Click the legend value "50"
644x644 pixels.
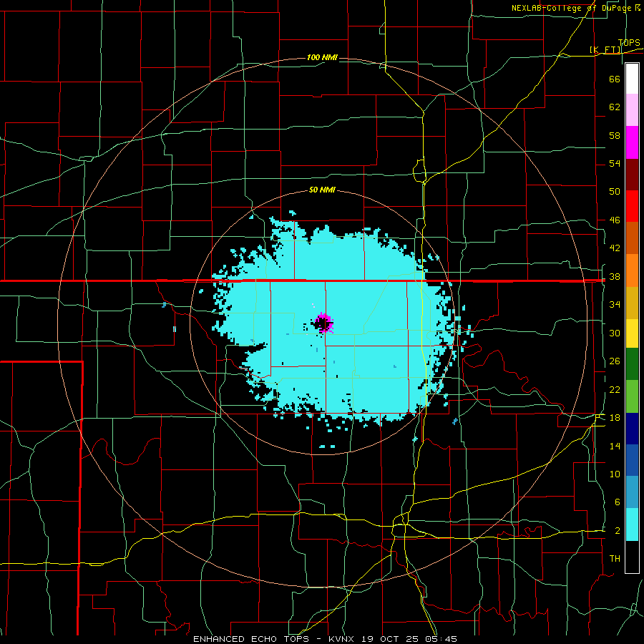pyautogui.click(x=615, y=191)
